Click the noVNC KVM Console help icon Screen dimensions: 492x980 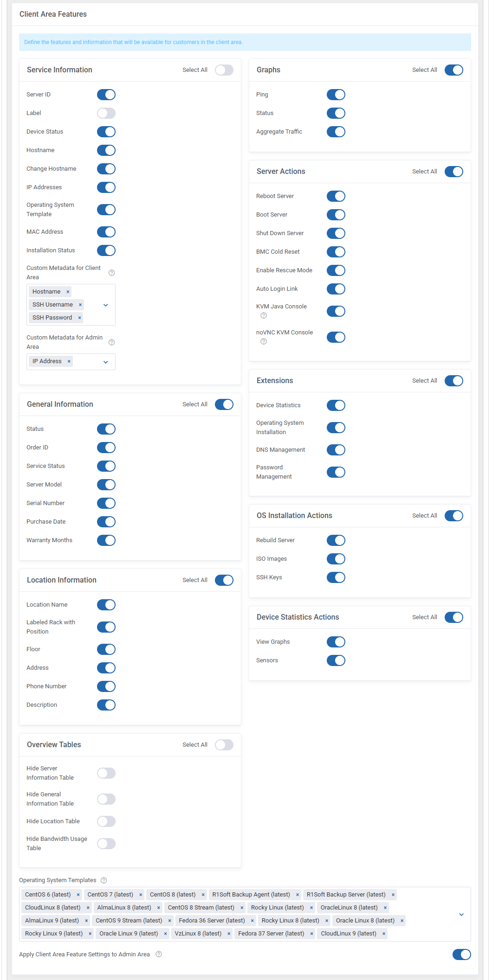pyautogui.click(x=264, y=341)
